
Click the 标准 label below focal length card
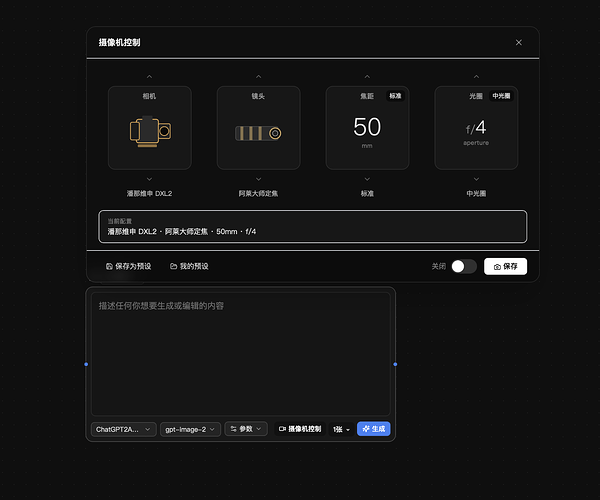367,194
